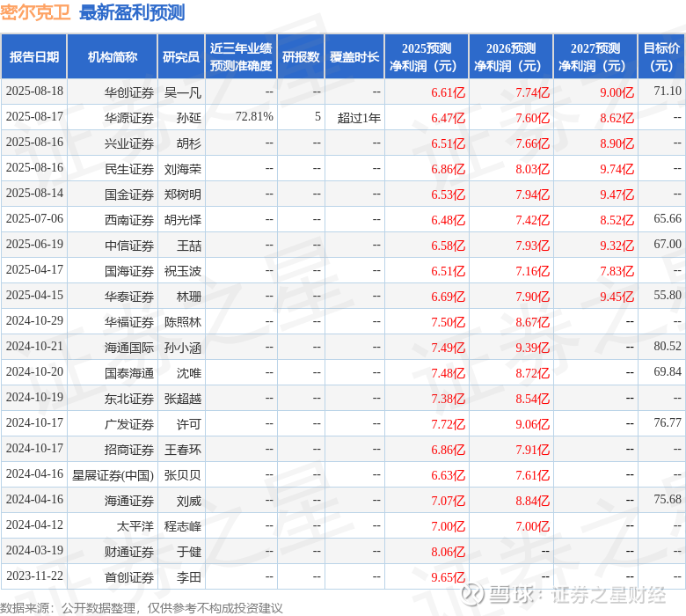This screenshot has width=686, height=616.
Task: Click the 72.81% accuracy value
Action: [x=254, y=117]
